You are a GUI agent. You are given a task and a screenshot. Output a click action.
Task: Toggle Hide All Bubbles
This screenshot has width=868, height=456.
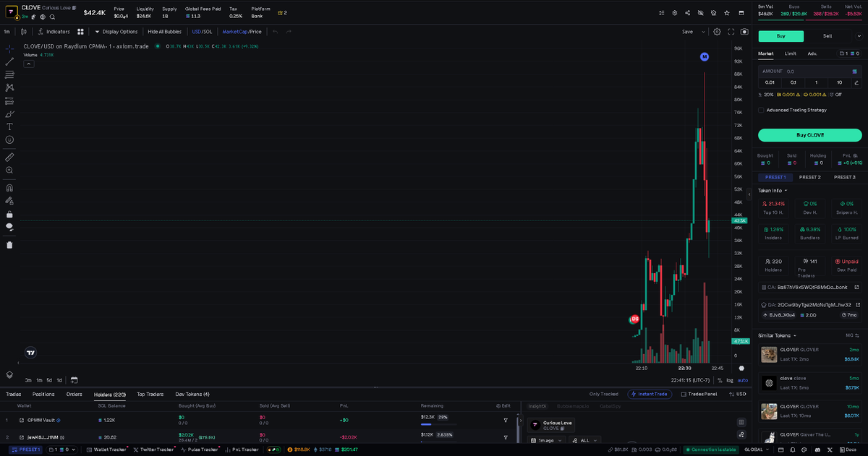tap(165, 32)
